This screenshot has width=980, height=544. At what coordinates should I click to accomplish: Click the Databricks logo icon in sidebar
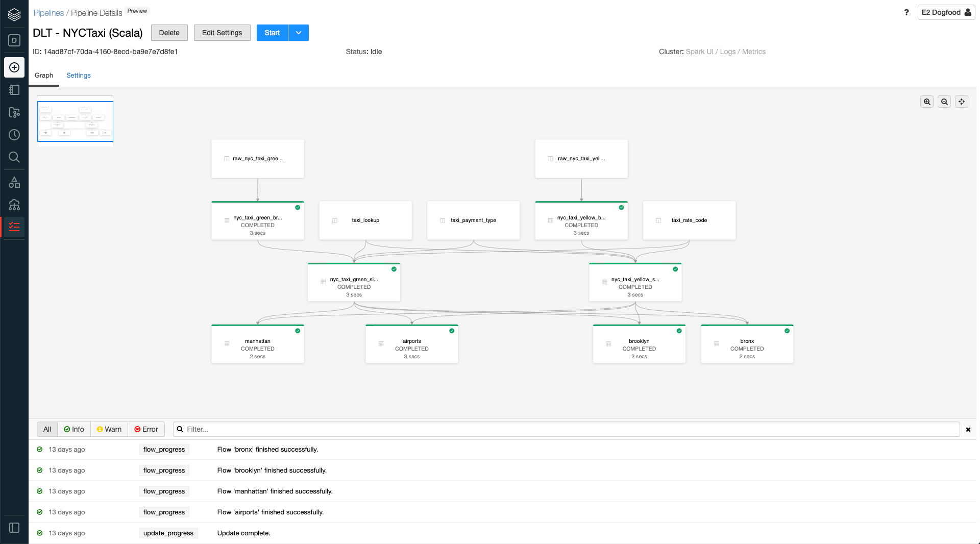[14, 15]
